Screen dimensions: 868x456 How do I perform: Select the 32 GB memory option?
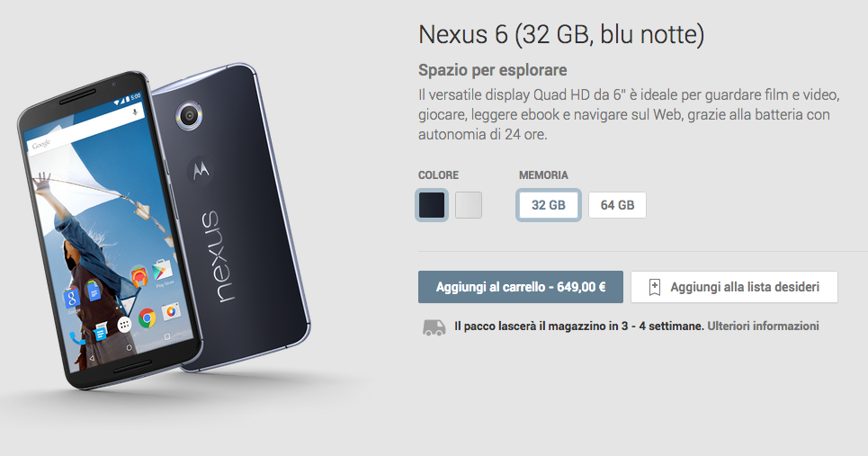pos(548,205)
